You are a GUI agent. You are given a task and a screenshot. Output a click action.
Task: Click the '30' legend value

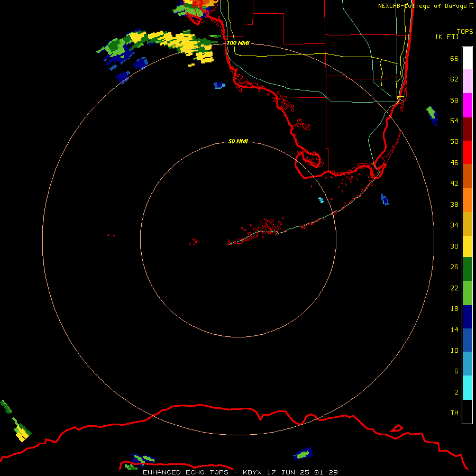454,246
